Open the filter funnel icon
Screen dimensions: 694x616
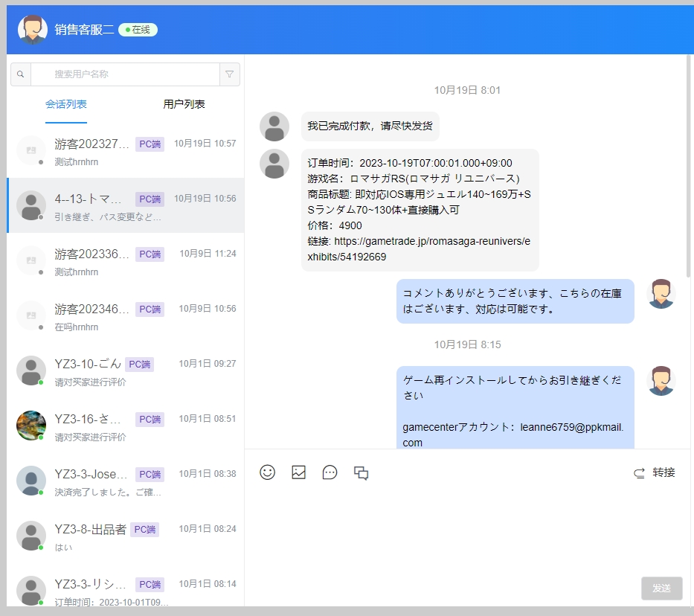(x=230, y=74)
